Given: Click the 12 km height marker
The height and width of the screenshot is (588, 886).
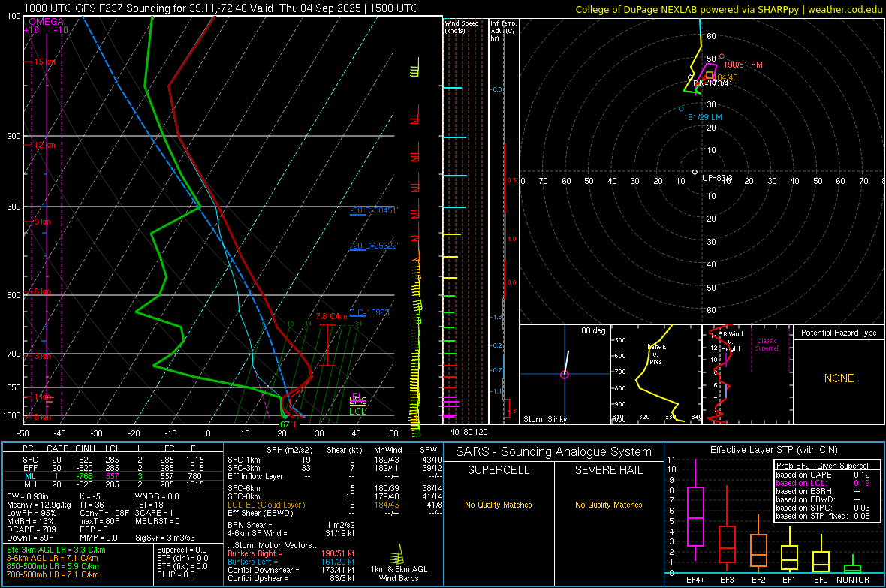Looking at the screenshot, I should 44,145.
